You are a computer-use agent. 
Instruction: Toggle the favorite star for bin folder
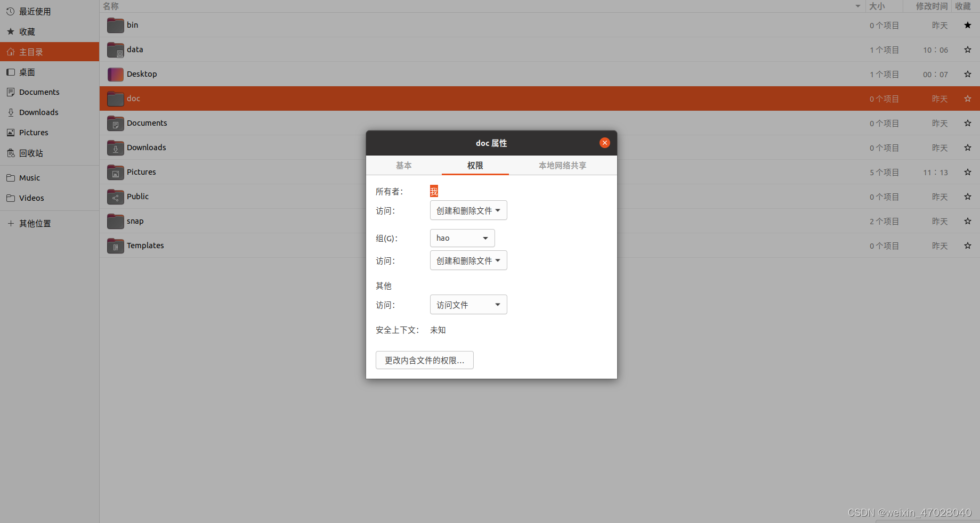click(968, 25)
